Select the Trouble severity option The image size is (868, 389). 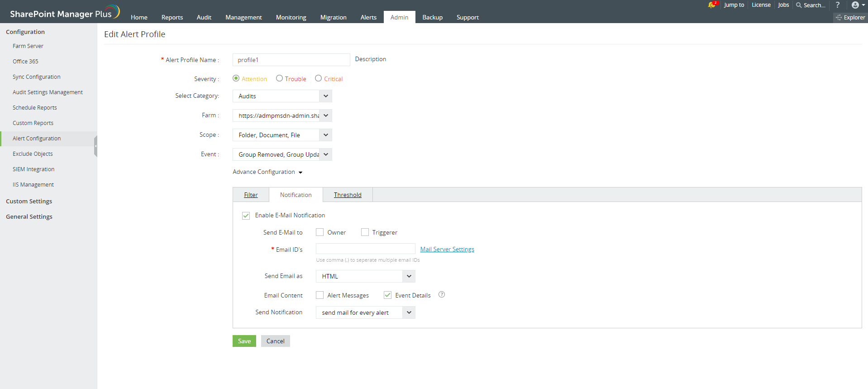(x=280, y=78)
